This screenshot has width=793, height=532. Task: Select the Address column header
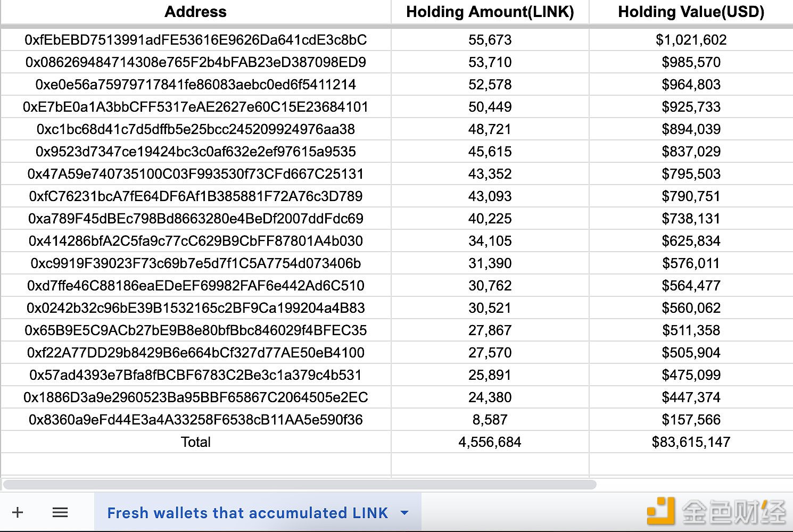coord(195,12)
